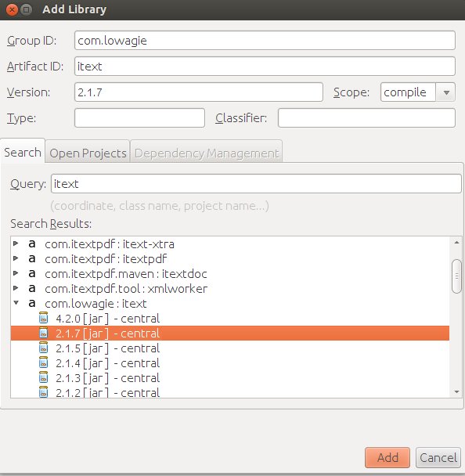Click the jar icon for version 2.1.3

click(x=44, y=377)
